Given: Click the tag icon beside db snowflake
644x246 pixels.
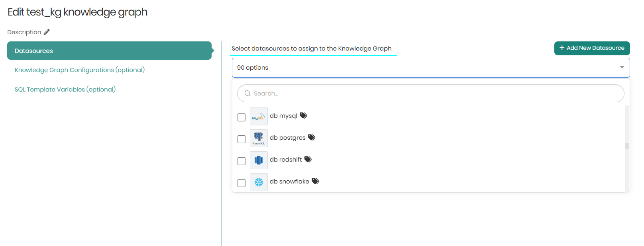Looking at the screenshot, I should 315,181.
